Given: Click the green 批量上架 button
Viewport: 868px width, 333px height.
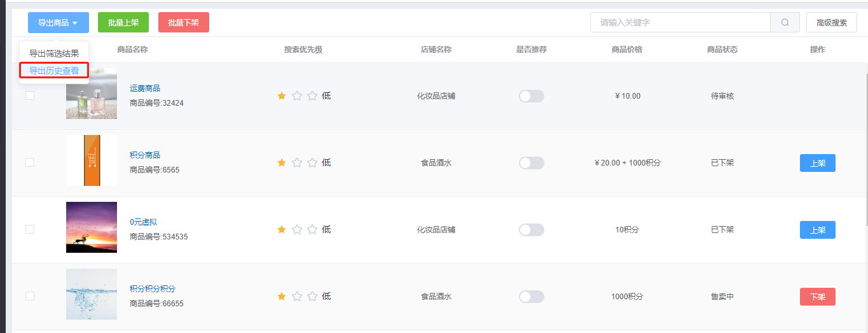Looking at the screenshot, I should click(x=123, y=22).
